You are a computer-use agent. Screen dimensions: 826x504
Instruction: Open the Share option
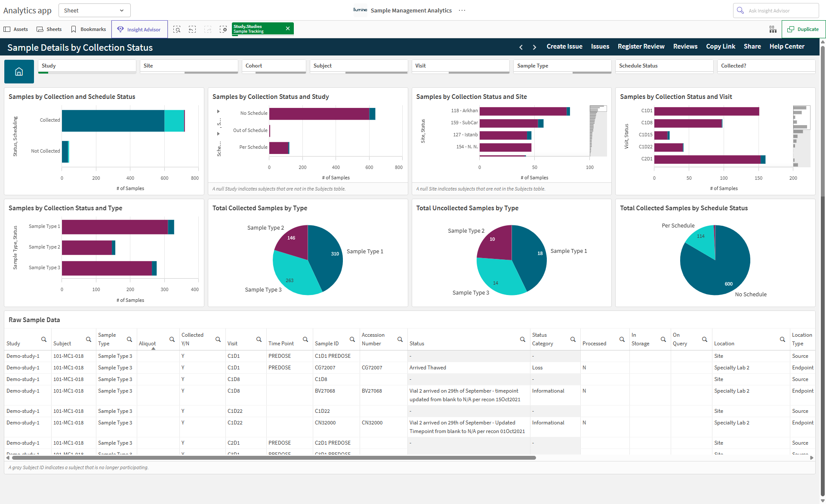point(752,46)
